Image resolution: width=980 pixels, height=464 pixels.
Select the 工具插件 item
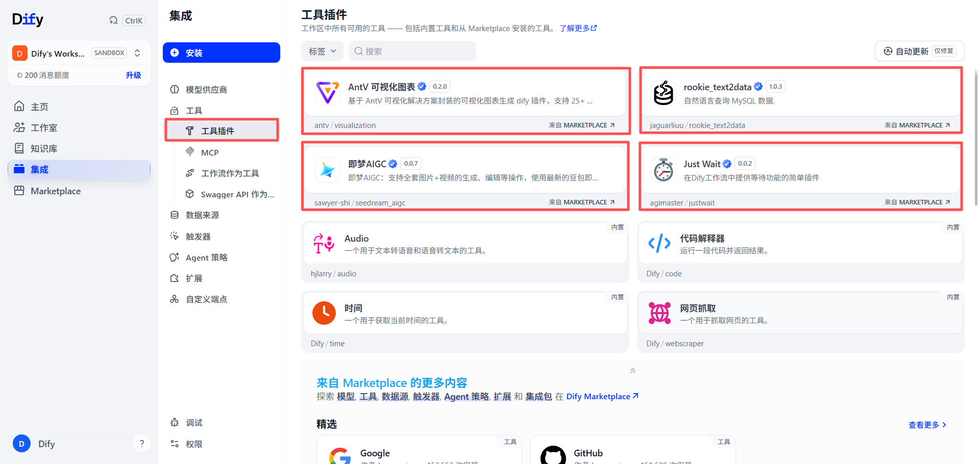point(222,131)
